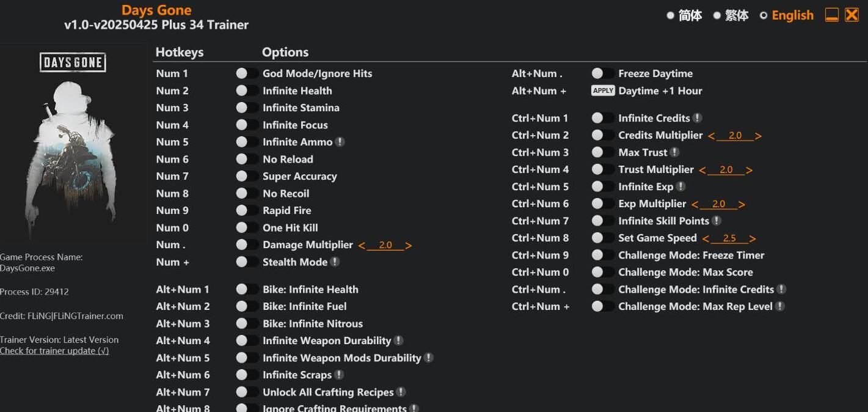
Task: Click the Credits Multiplier value field
Action: 735,136
